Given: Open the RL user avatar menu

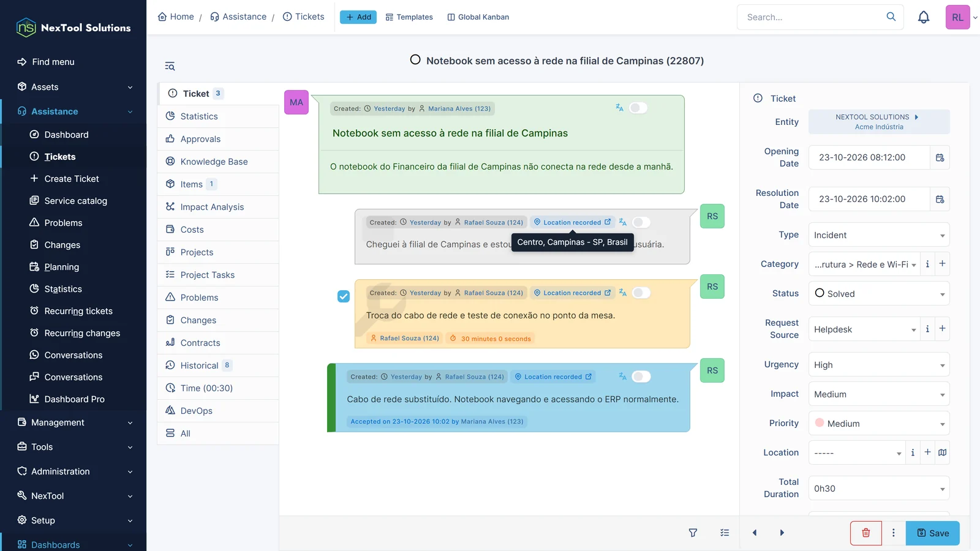Looking at the screenshot, I should [958, 17].
